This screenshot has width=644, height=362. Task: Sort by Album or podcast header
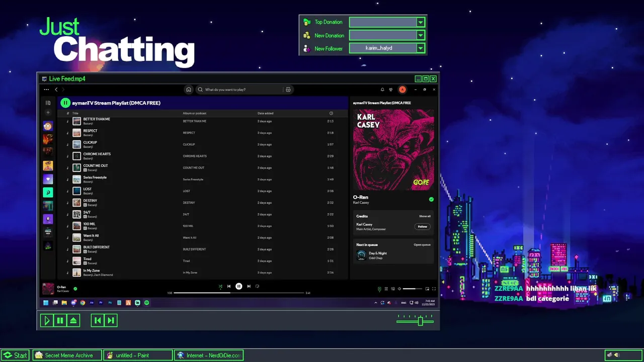coord(195,113)
